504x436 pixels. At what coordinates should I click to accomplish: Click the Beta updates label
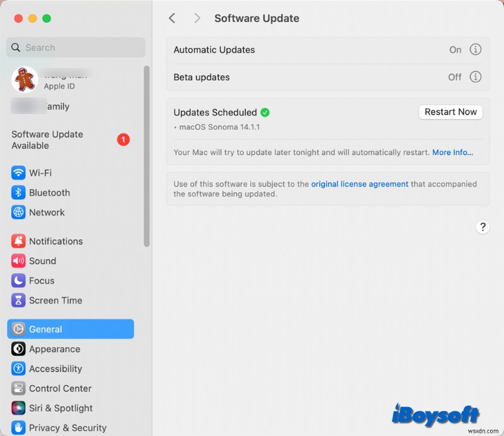(202, 77)
